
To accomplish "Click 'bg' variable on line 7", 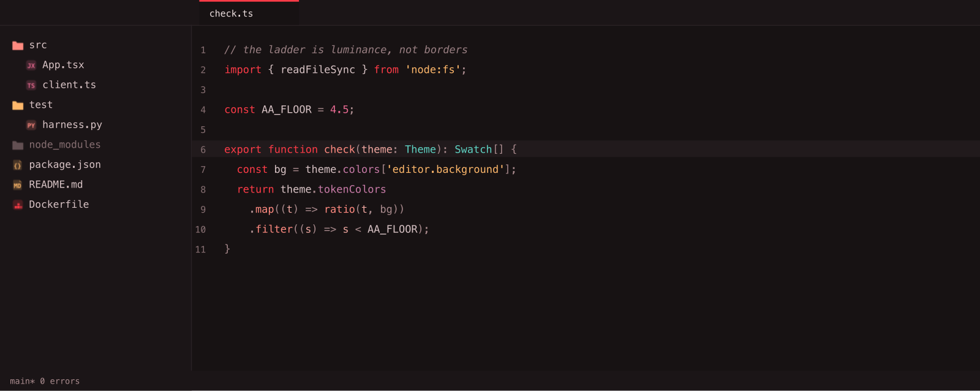I will tap(281, 169).
